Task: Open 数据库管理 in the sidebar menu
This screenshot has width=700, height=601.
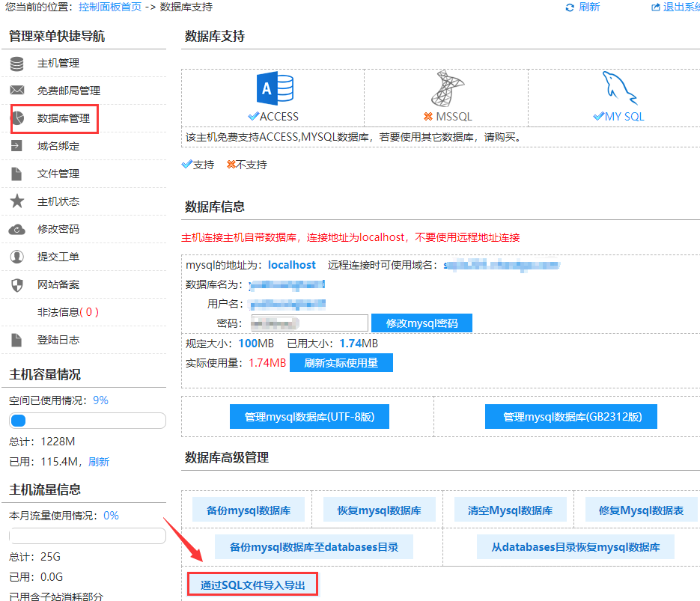Action: point(63,118)
